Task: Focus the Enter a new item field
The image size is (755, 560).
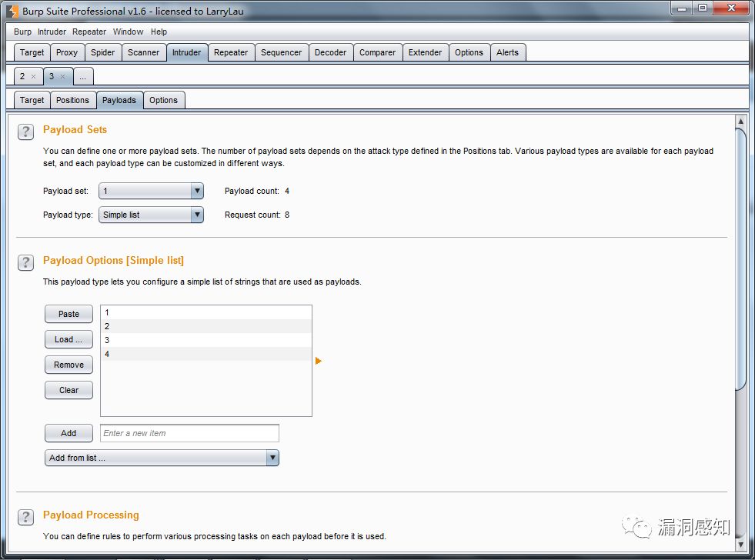Action: point(190,433)
